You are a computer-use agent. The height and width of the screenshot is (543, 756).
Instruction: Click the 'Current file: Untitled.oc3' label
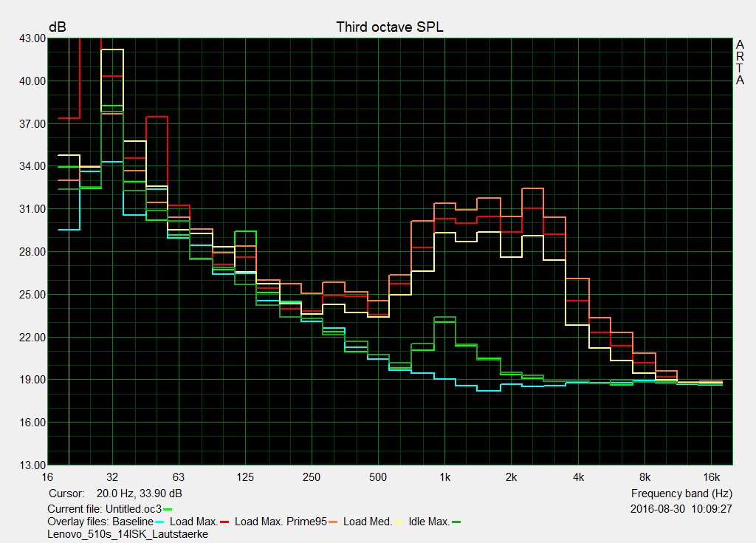104,509
